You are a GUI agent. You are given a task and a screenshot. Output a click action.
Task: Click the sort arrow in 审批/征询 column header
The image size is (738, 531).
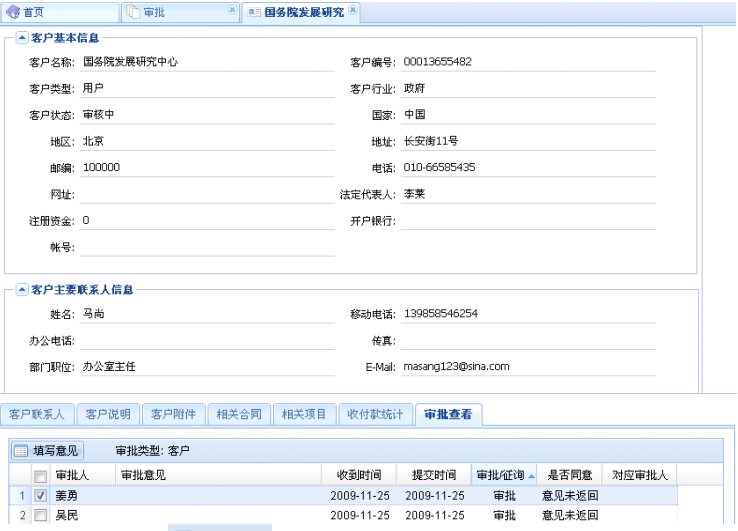530,475
